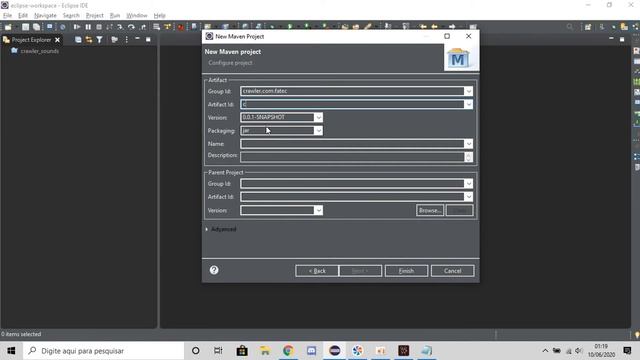Screen dimensions: 640x360
Task: Click the first yellow back-navigation arrow in the toolbar
Action: [423, 27]
